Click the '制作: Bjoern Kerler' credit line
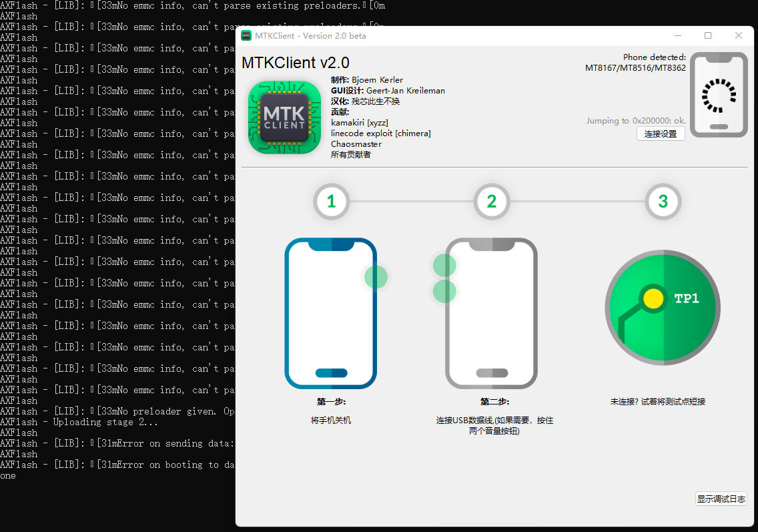 coord(367,80)
